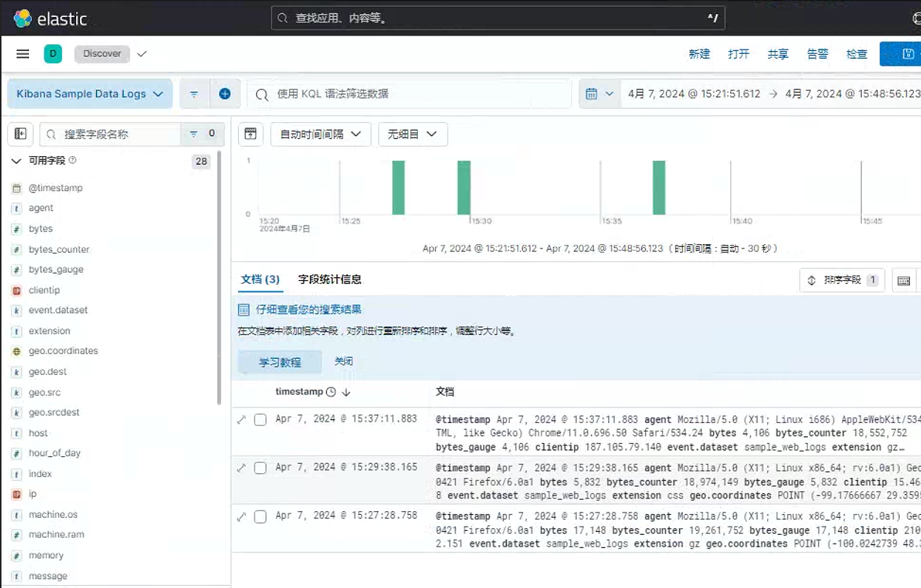The image size is (921, 588).
Task: Dismiss the callout with 关闭
Action: point(343,362)
